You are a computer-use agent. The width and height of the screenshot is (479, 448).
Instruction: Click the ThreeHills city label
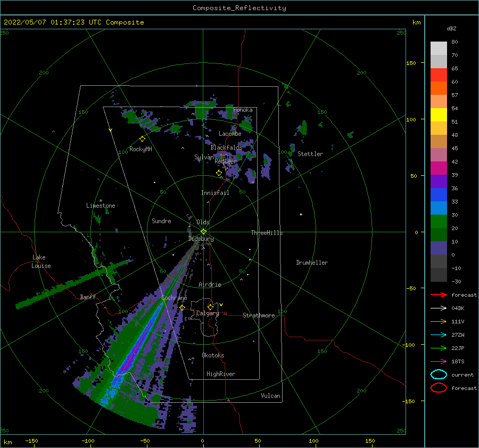[267, 233]
